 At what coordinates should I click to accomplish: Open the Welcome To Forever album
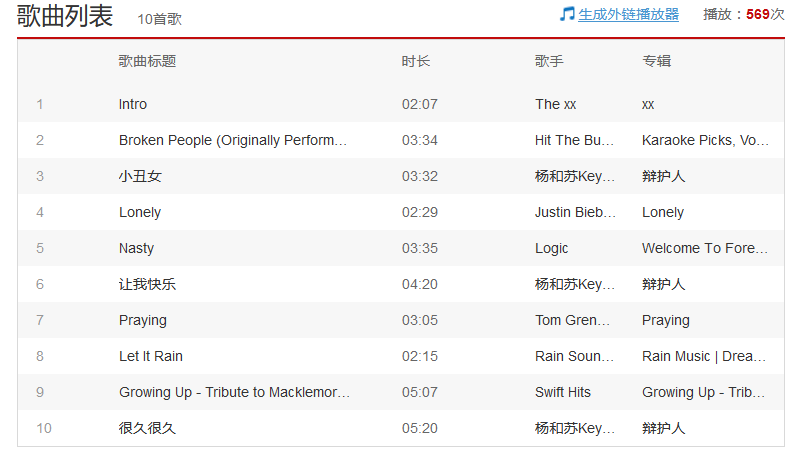coord(705,248)
